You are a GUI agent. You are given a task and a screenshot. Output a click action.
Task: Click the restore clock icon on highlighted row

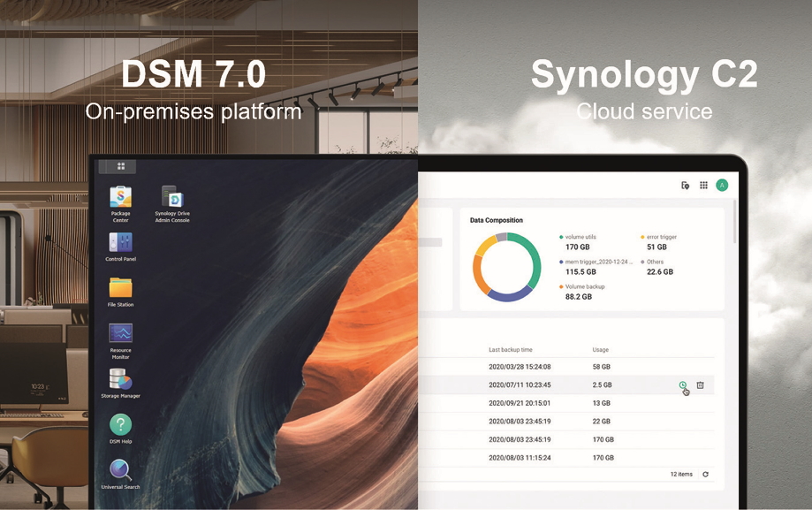point(682,385)
